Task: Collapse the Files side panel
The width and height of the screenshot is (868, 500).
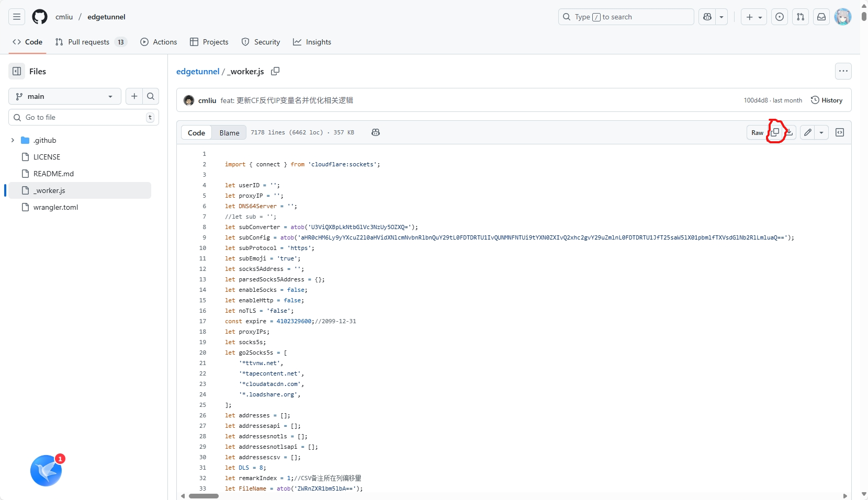Action: (17, 71)
